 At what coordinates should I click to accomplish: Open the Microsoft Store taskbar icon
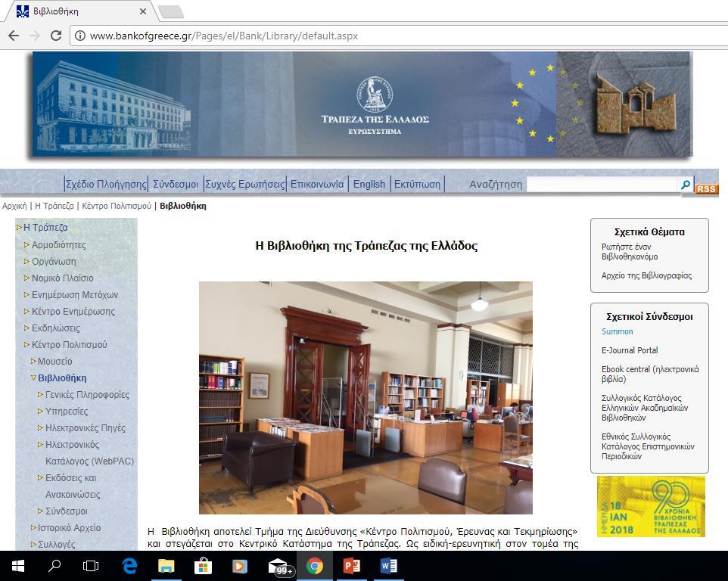(203, 566)
